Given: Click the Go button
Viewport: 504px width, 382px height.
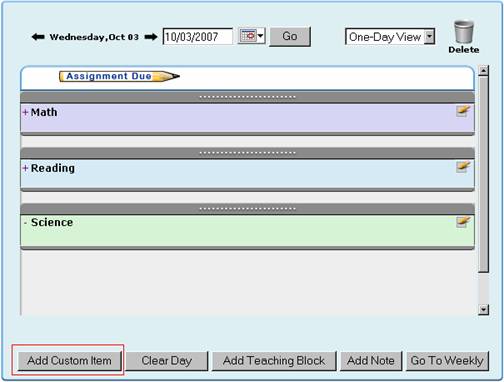Looking at the screenshot, I should pos(290,36).
